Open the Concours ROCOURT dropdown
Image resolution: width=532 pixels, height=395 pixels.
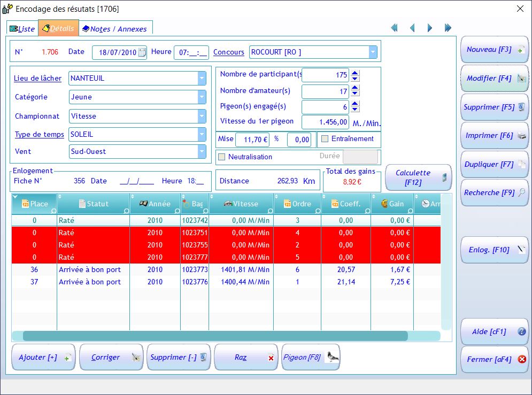tap(373, 52)
